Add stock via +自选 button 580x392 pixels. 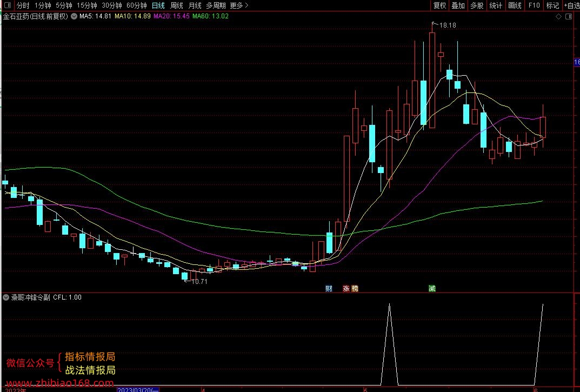coord(572,5)
